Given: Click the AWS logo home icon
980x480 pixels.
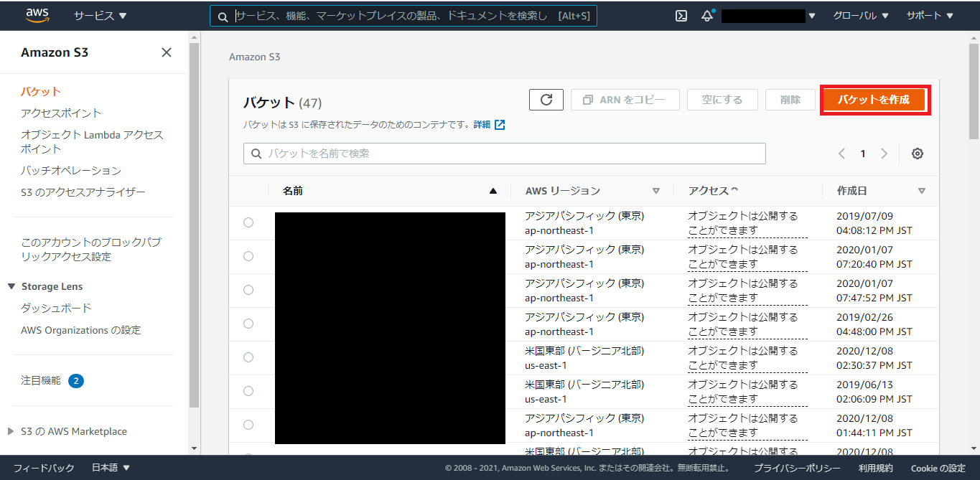Looking at the screenshot, I should click(x=37, y=15).
